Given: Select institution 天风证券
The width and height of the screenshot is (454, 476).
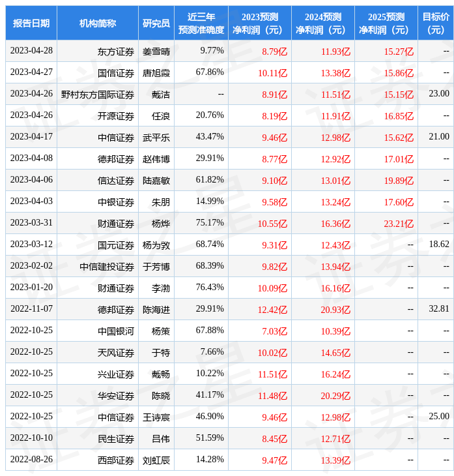Looking at the screenshot, I should [x=115, y=353].
